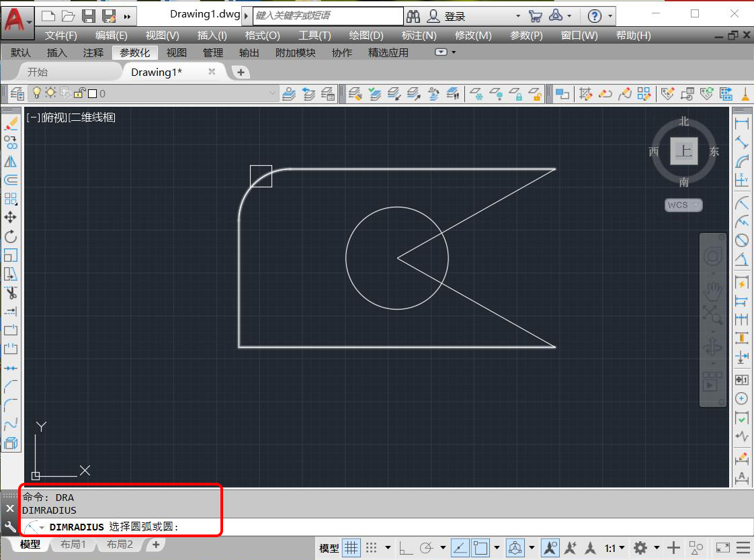The image size is (754, 560).
Task: Click the viewport label 俯视
Action: click(54, 118)
